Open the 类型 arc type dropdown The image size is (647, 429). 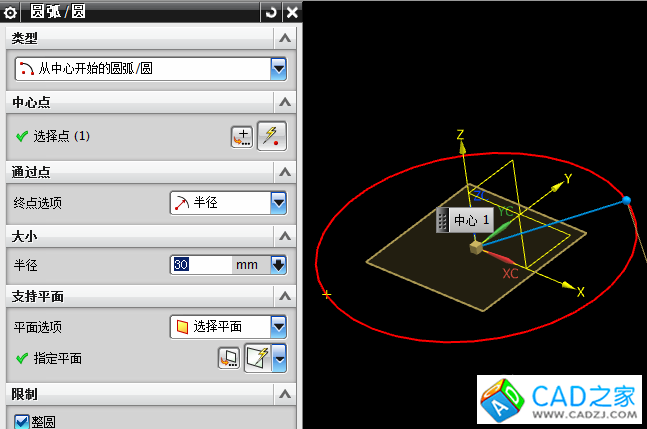279,69
